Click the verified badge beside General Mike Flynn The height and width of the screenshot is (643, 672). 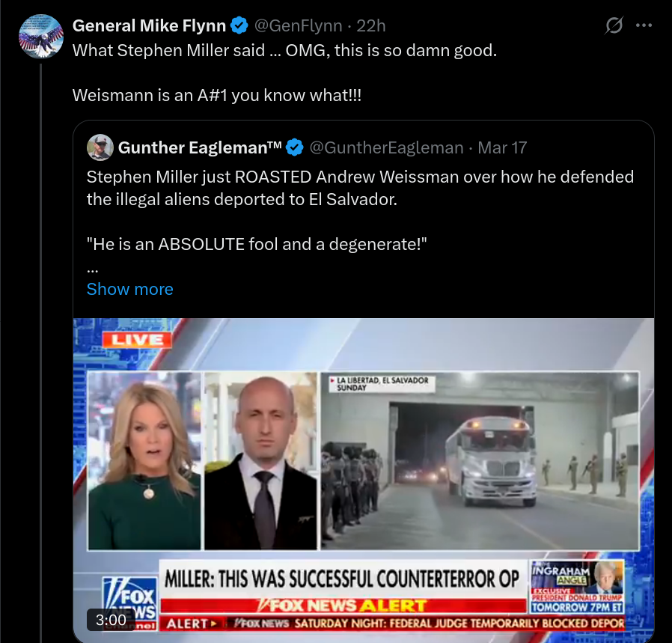[239, 25]
